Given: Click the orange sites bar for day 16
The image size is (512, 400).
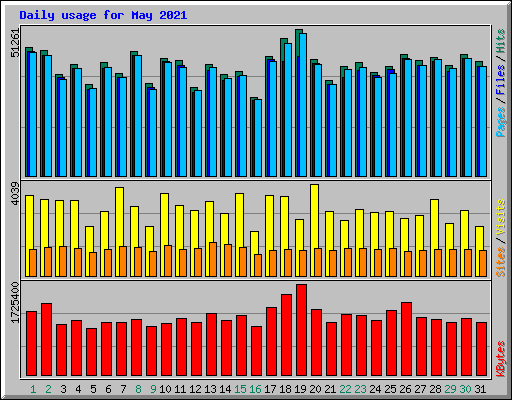Looking at the screenshot, I should coord(258,265).
